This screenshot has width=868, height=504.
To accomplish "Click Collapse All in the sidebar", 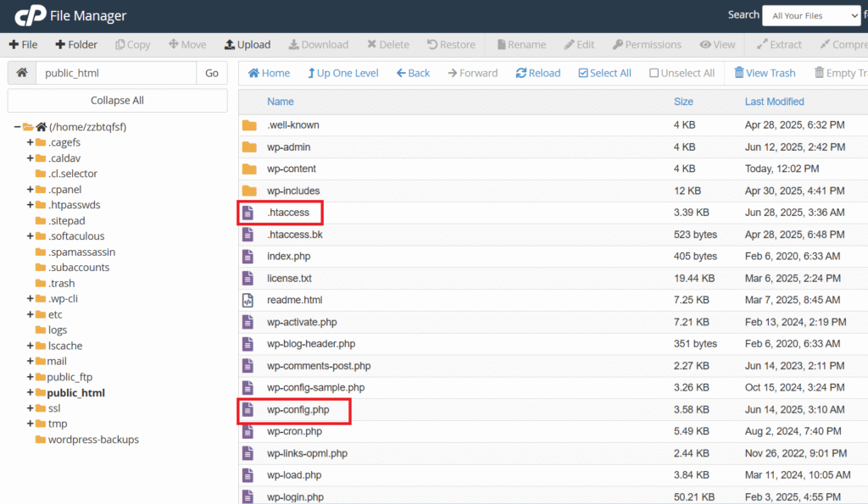I will [x=116, y=100].
